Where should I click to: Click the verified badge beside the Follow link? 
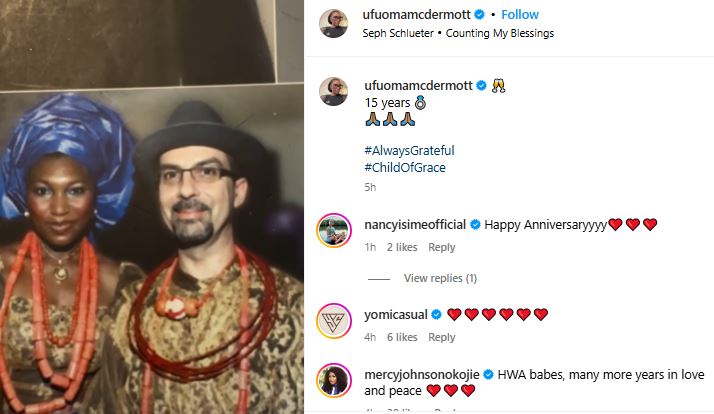480,15
